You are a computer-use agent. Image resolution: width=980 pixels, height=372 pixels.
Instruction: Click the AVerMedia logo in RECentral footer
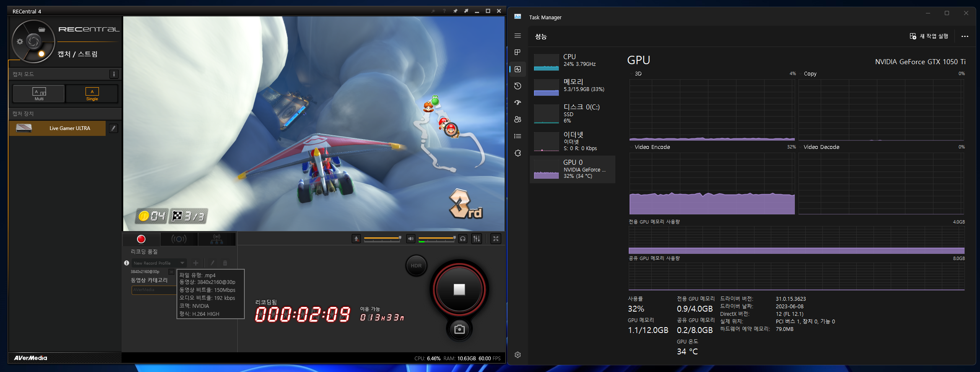[x=31, y=358]
